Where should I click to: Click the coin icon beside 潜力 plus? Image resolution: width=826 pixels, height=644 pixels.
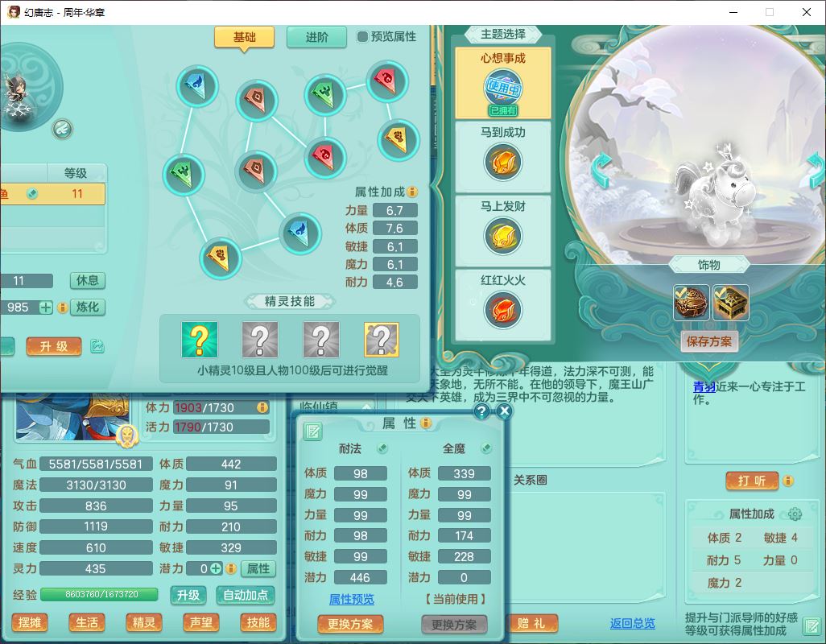click(231, 568)
